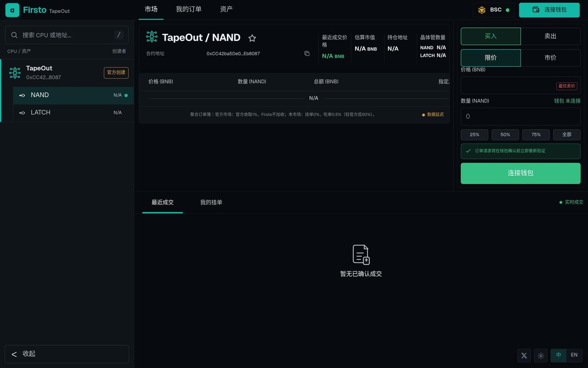Click the 总额 (BNB) column header
588x368 pixels.
[326, 82]
